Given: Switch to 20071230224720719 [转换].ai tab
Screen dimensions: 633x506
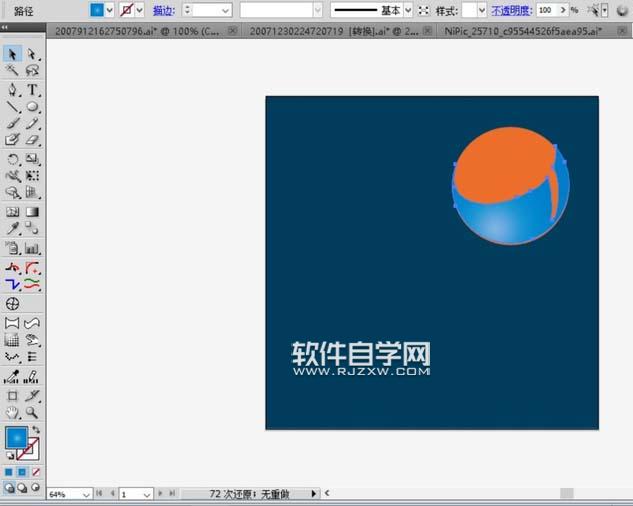Looking at the screenshot, I should click(334, 31).
